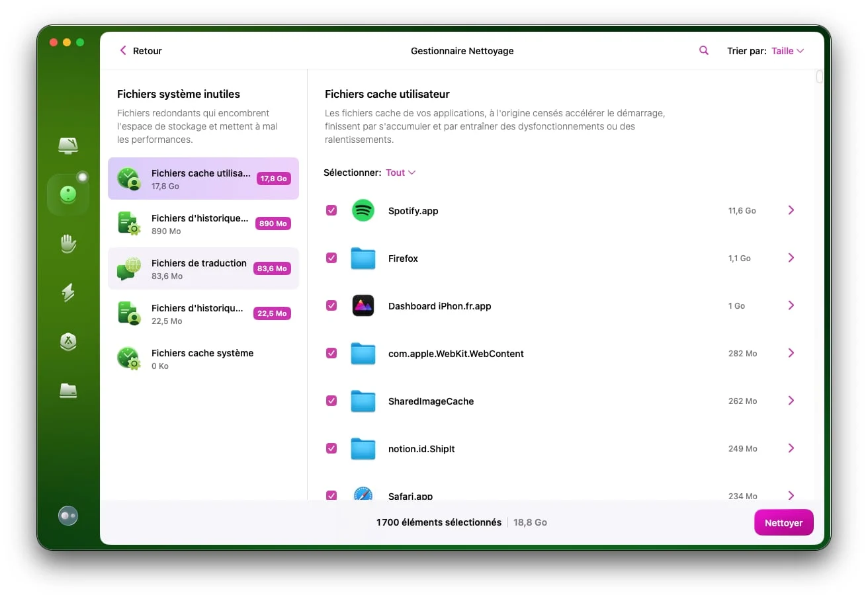Open the Applications icon in sidebar
The width and height of the screenshot is (868, 599).
(68, 341)
